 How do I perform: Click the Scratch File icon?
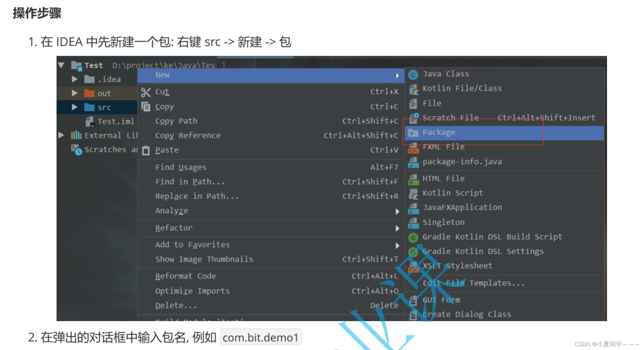pyautogui.click(x=414, y=118)
